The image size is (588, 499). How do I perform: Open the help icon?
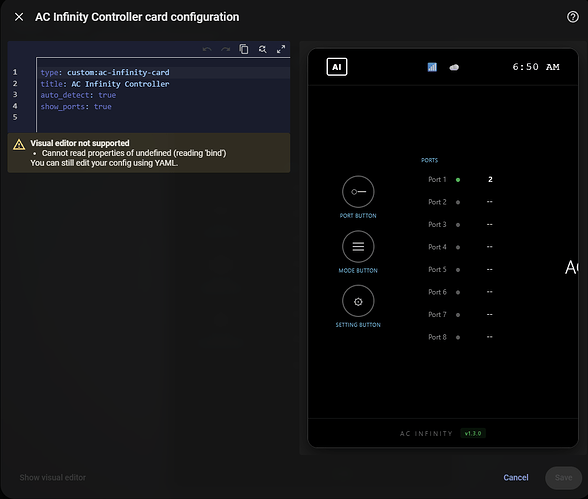[572, 17]
